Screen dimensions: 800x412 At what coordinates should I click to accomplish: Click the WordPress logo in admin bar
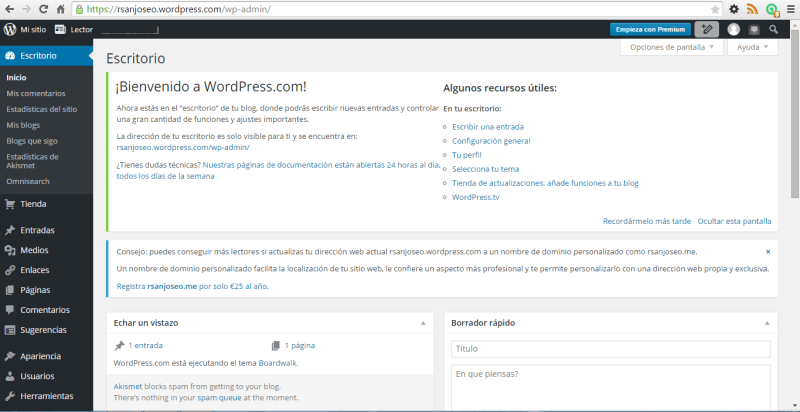(10, 30)
